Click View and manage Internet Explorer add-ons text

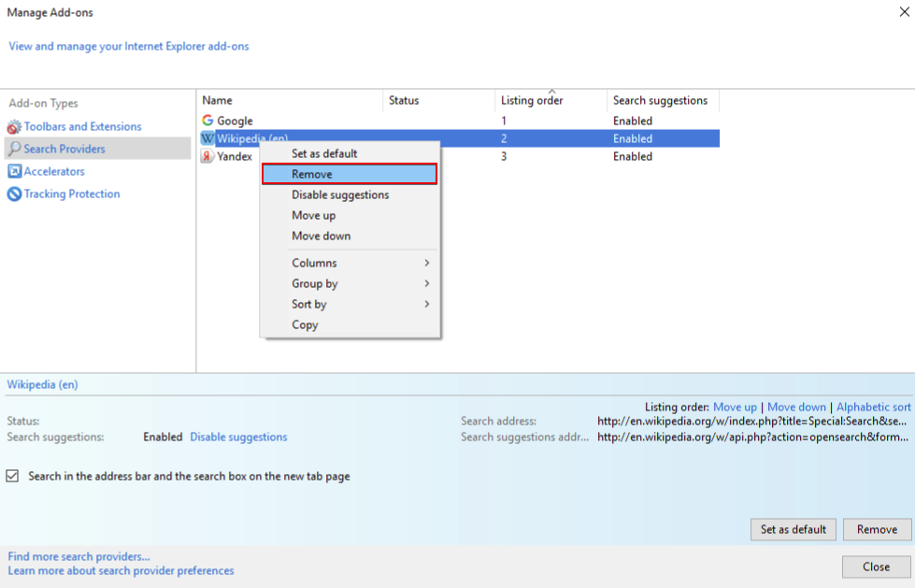pos(128,46)
